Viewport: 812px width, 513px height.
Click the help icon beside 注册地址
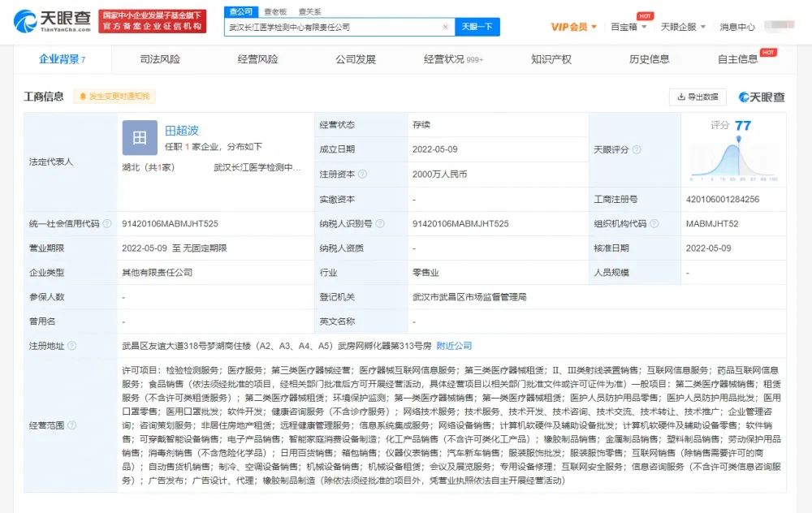pyautogui.click(x=71, y=346)
